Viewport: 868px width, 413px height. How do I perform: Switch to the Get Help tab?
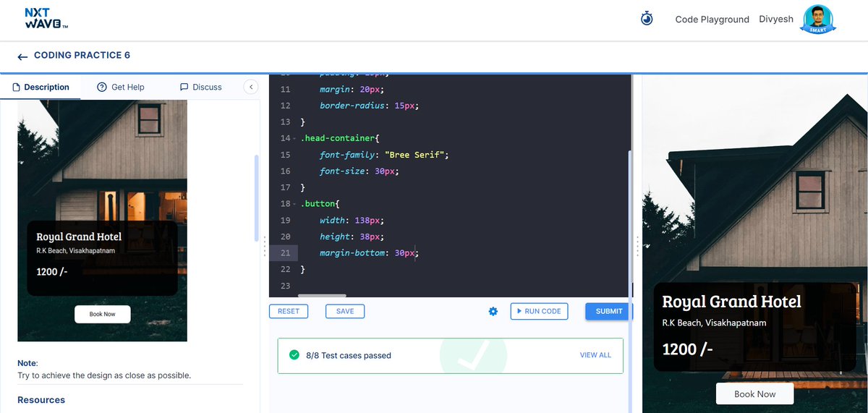121,87
